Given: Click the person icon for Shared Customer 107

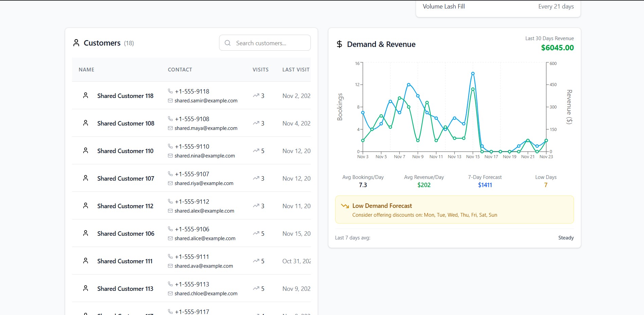Looking at the screenshot, I should tap(86, 178).
